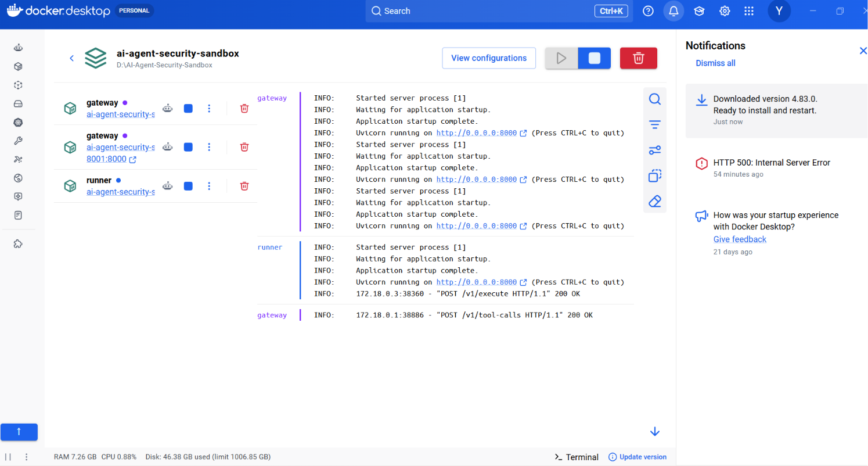This screenshot has height=466, width=868.
Task: Ask Gordon about the runner container
Action: [168, 186]
